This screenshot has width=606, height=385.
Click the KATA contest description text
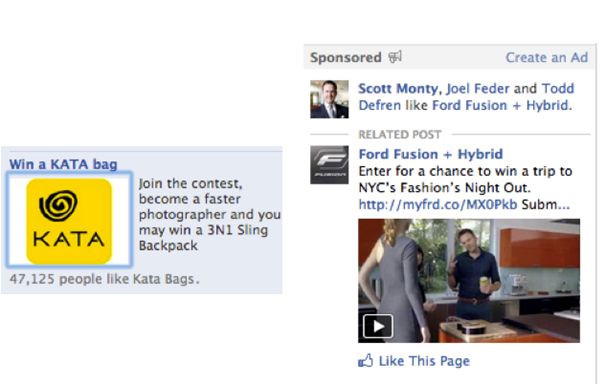[209, 215]
